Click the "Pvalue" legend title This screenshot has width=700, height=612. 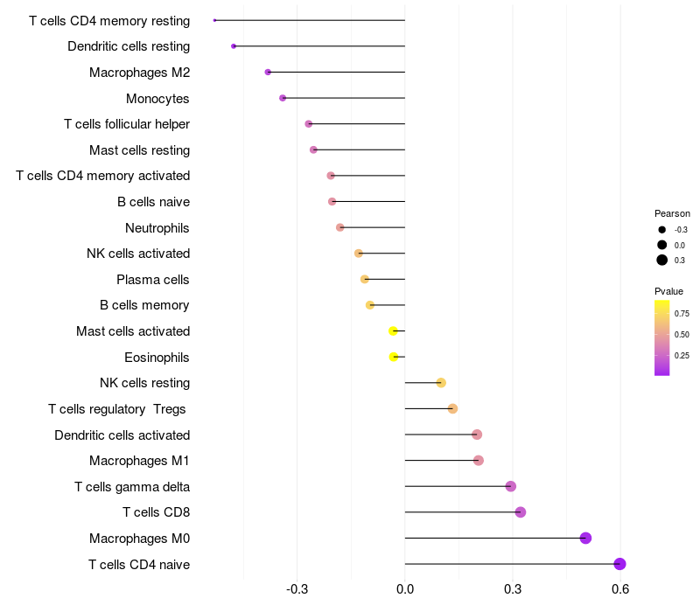click(x=668, y=291)
